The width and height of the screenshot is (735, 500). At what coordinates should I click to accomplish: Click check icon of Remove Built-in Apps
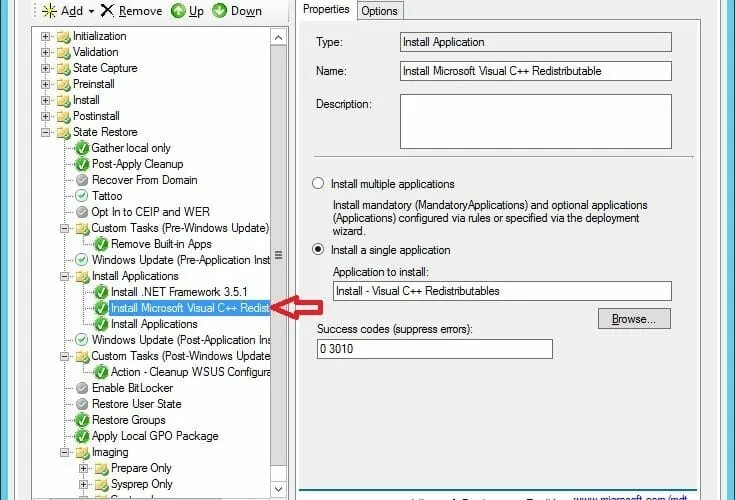[101, 244]
